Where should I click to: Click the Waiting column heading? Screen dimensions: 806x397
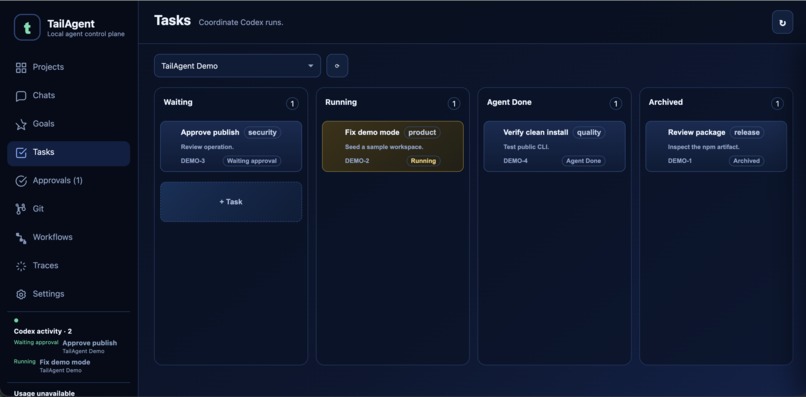[x=178, y=102]
